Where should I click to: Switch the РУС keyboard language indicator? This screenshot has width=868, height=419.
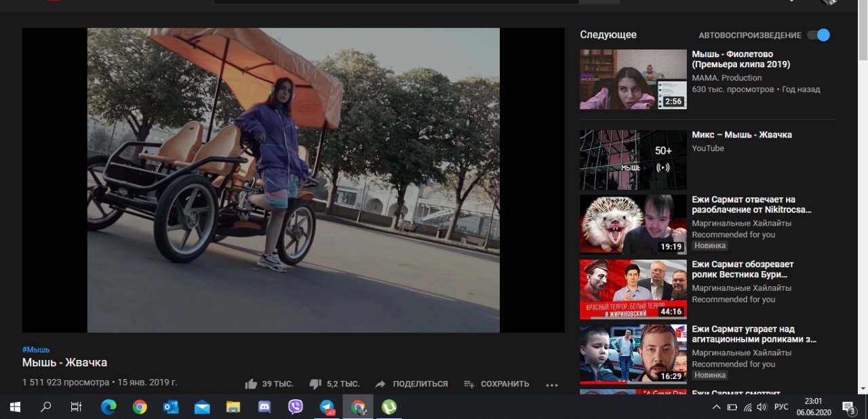coord(781,407)
